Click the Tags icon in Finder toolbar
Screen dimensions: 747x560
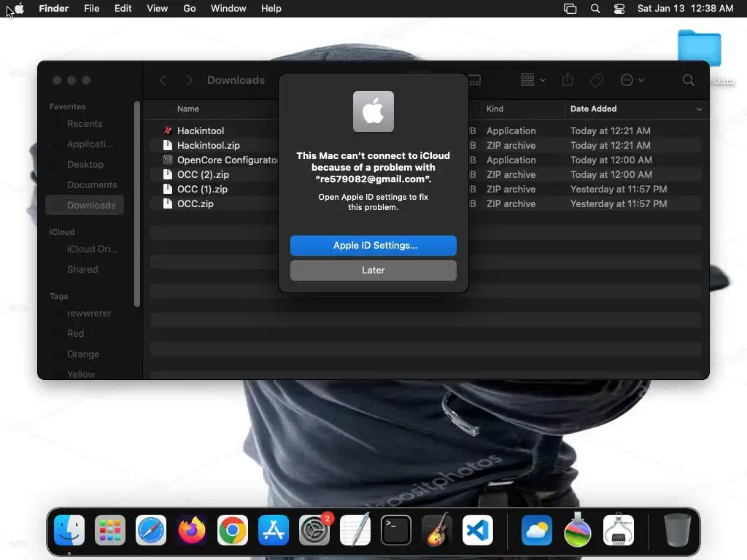(x=596, y=80)
